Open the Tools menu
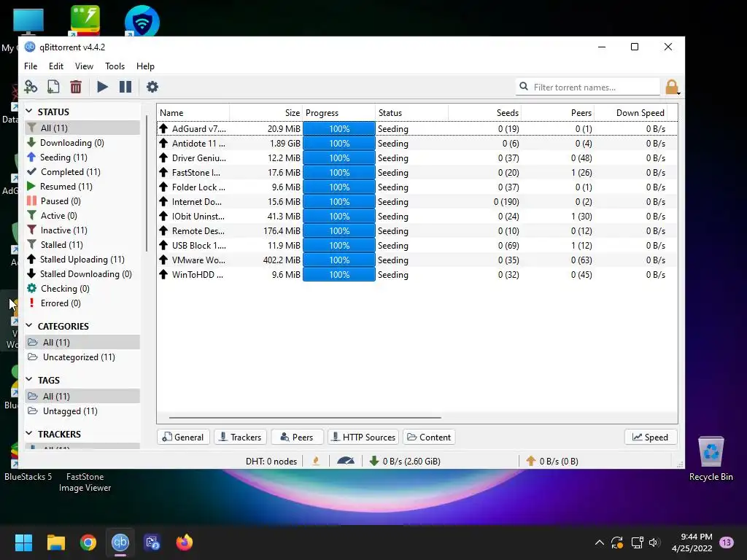The width and height of the screenshot is (747, 560). (x=115, y=66)
